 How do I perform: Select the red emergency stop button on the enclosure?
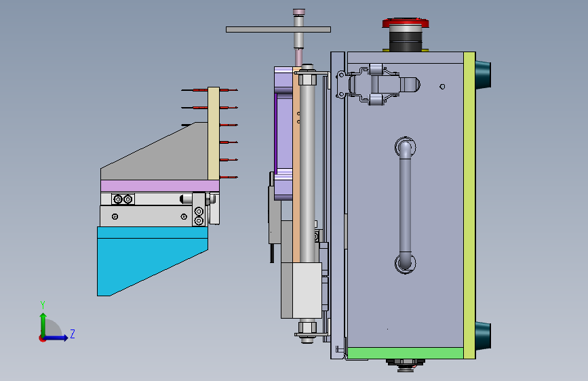point(406,22)
